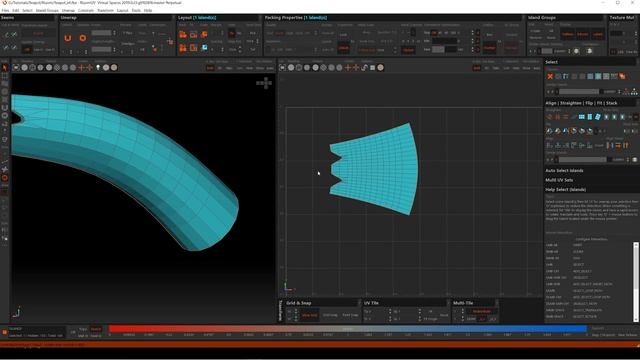This screenshot has width=640, height=360.
Task: Click the pyramid hierarchy icon right of Select panel slider
Action: [x=634, y=91]
